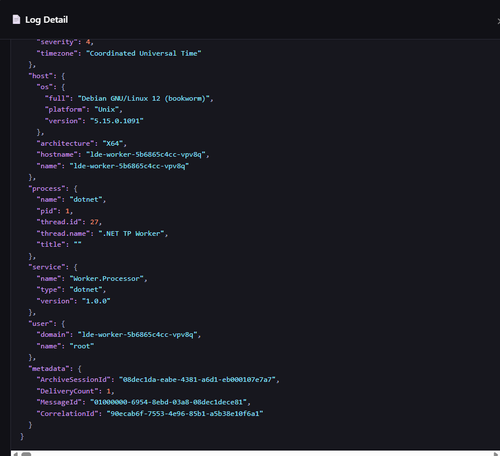Click the "process" key in JSON
Screen dimensions: 500x456
point(47,189)
